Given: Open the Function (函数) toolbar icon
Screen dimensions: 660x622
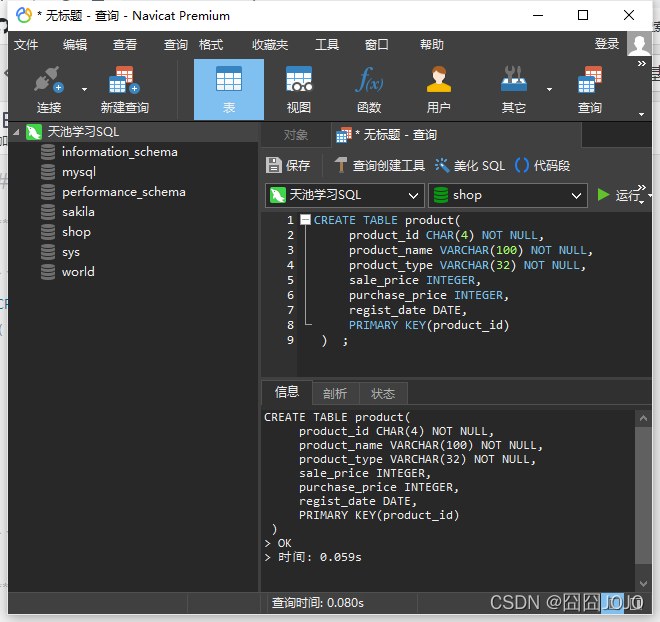Looking at the screenshot, I should (x=369, y=89).
